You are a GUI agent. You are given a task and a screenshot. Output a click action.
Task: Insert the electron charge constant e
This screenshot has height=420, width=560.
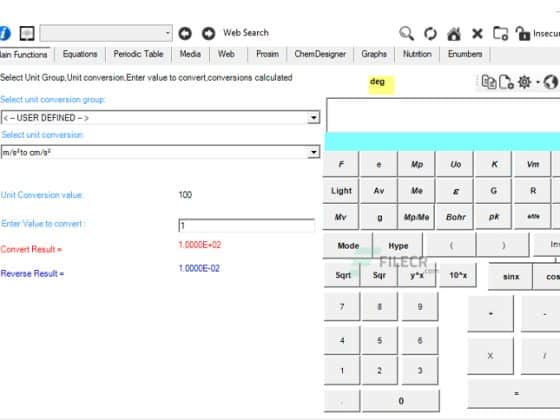point(379,164)
